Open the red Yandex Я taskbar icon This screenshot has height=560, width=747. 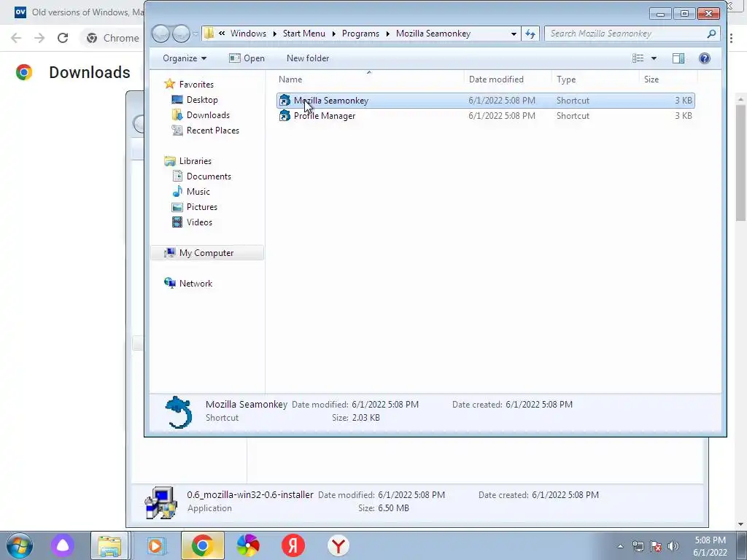pyautogui.click(x=293, y=545)
